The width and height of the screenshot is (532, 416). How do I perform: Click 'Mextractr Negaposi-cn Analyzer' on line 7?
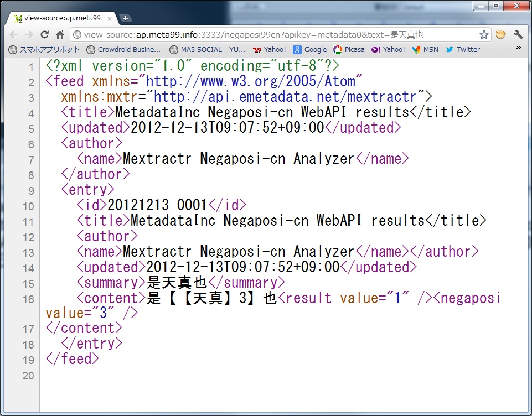[x=239, y=159]
